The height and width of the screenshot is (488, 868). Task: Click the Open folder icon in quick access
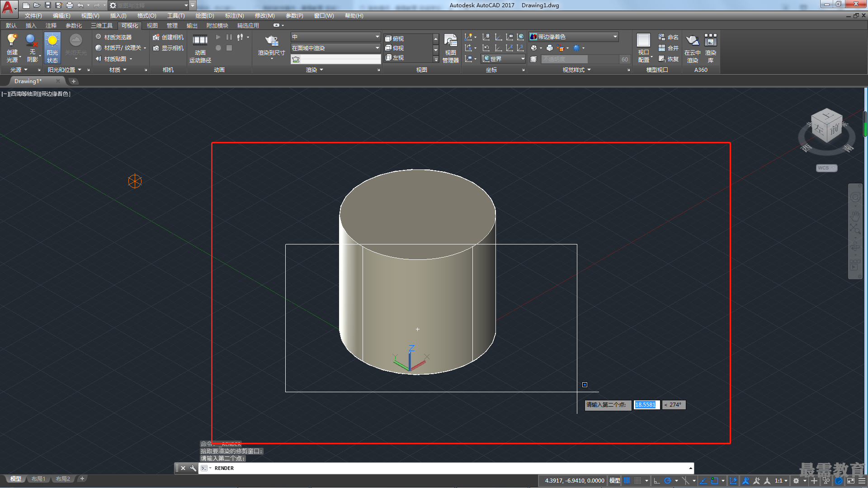[x=37, y=5]
